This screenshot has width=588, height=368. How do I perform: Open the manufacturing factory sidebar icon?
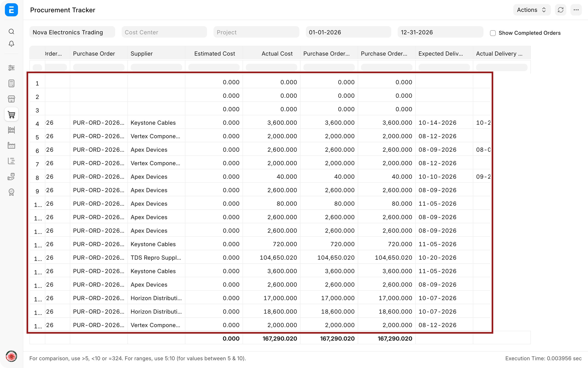[11, 145]
